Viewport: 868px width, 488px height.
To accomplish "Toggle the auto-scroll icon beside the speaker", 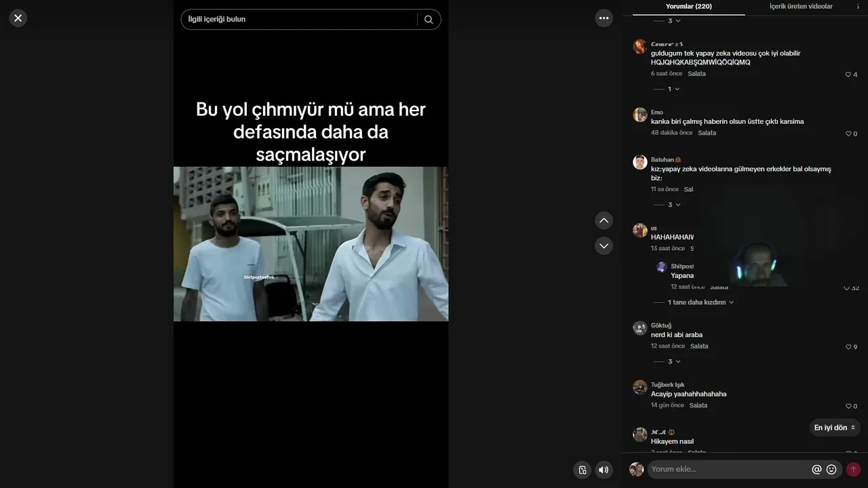I will coord(582,470).
